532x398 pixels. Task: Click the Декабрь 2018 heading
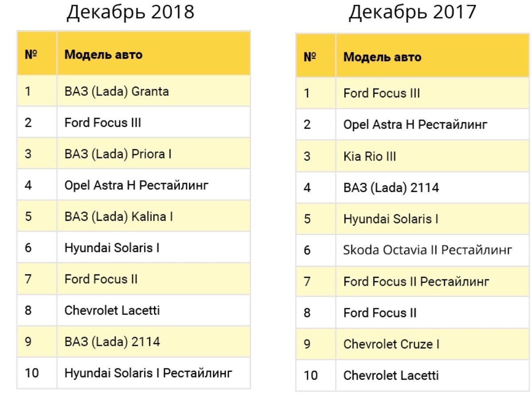(130, 12)
